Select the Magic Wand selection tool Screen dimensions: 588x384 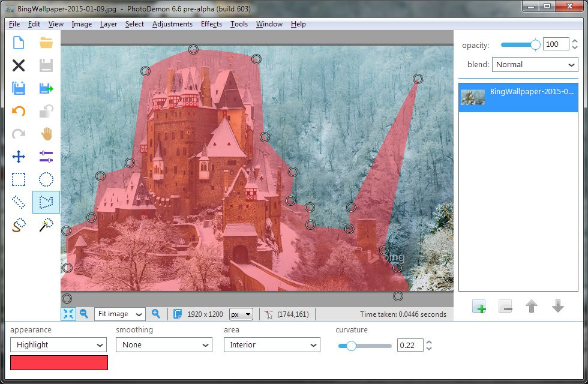click(46, 225)
